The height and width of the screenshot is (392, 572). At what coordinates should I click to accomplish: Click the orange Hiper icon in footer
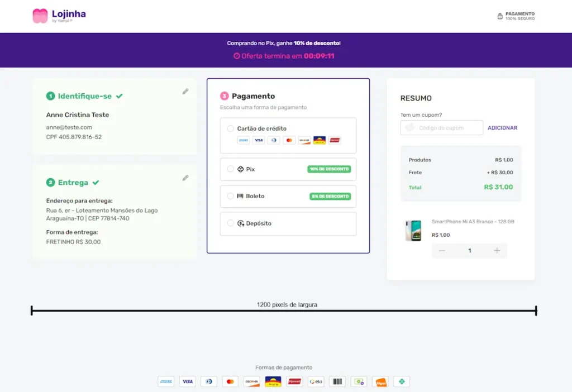click(380, 382)
